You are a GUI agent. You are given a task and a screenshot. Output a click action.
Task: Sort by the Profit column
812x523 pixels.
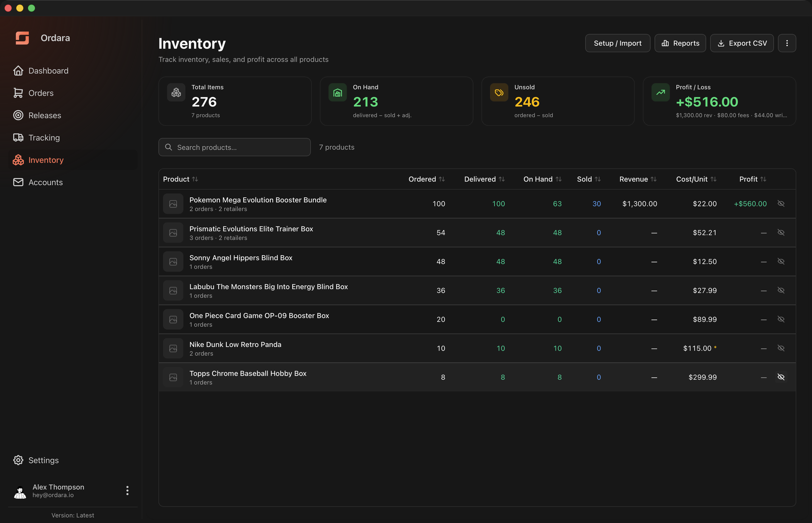point(753,179)
